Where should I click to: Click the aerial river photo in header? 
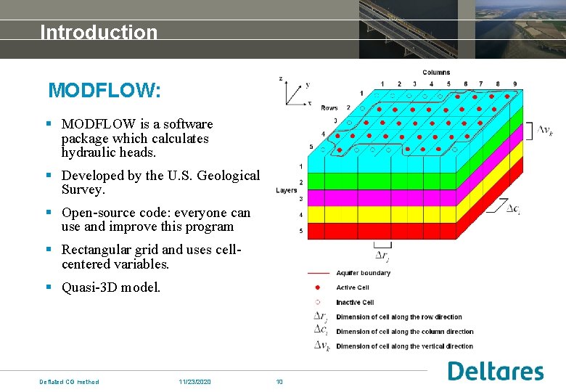point(520,29)
